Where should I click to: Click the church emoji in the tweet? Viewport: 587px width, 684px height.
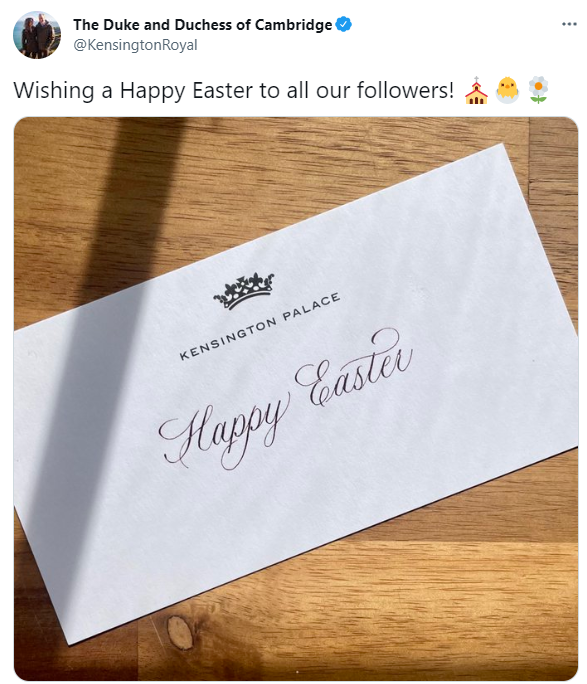tap(476, 90)
